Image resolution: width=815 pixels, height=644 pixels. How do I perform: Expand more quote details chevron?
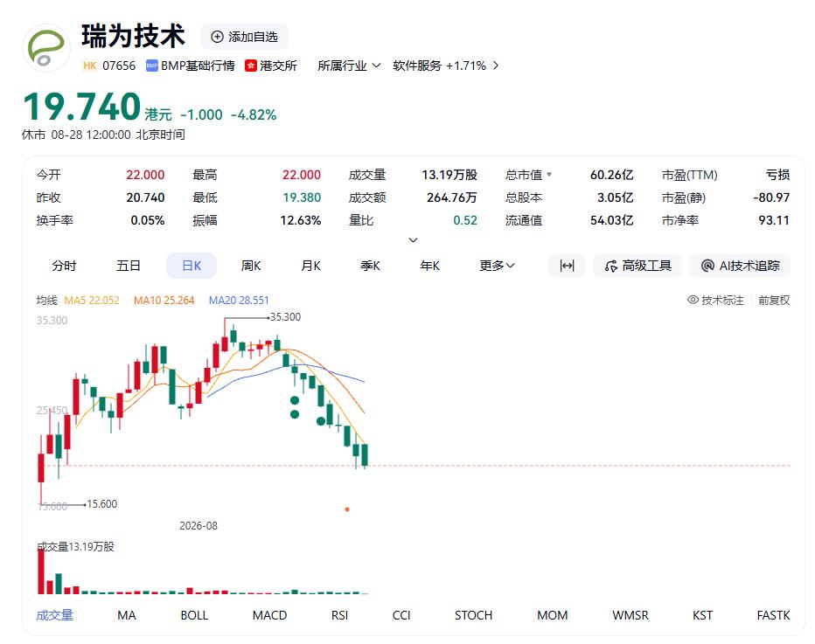click(414, 240)
